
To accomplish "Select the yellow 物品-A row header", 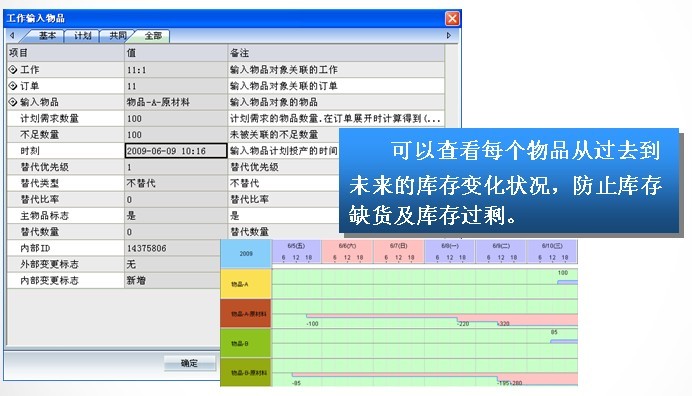I will click(245, 284).
